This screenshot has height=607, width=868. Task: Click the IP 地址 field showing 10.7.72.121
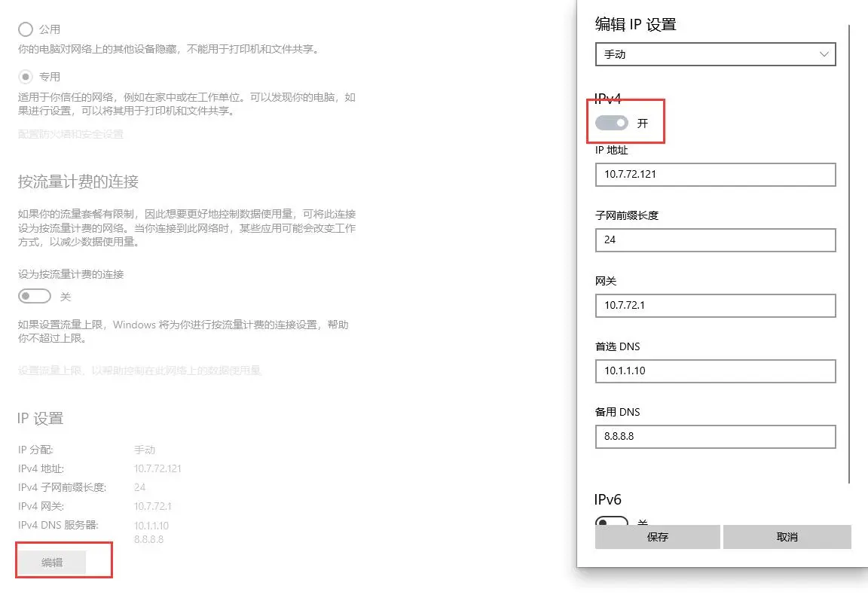tap(714, 174)
